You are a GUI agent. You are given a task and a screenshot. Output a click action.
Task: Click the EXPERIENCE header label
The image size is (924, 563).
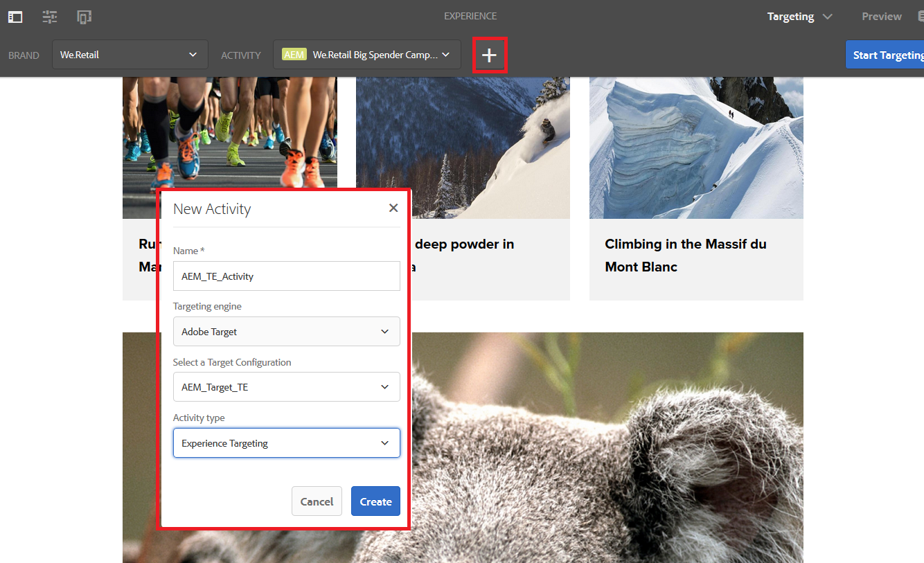coord(470,17)
